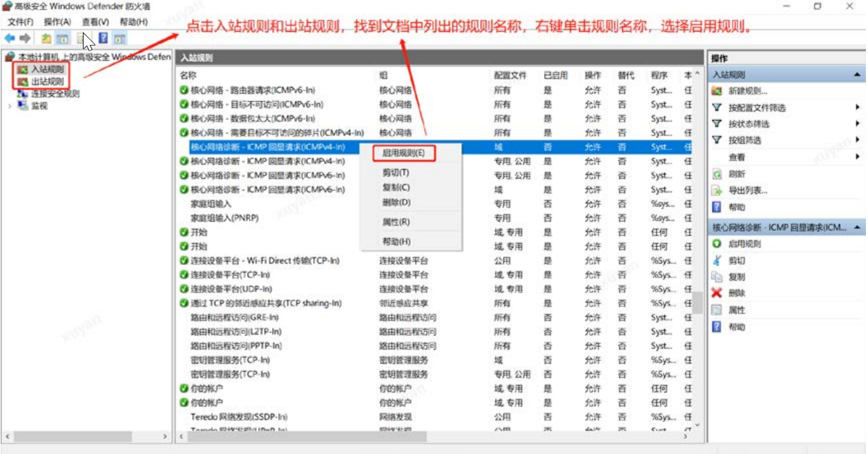Image resolution: width=868 pixels, height=454 pixels.
Task: Click the up-one-level folder toolbar icon
Action: point(46,38)
